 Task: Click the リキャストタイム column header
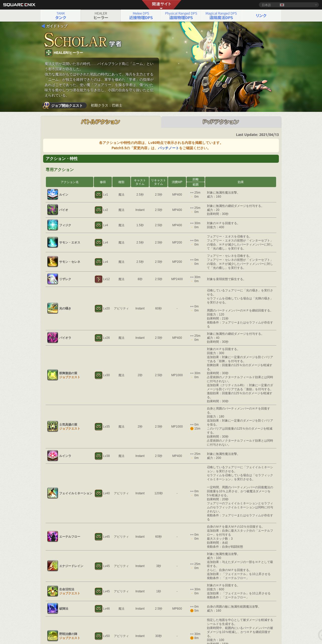coord(158,182)
